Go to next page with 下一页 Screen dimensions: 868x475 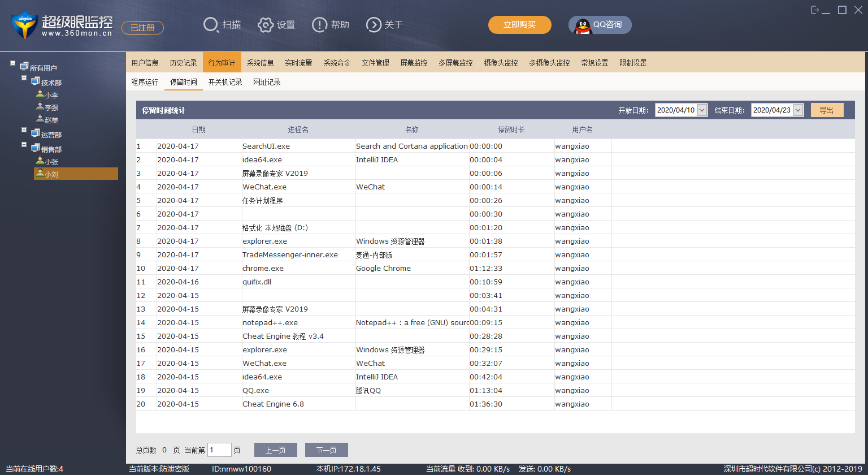tap(326, 450)
